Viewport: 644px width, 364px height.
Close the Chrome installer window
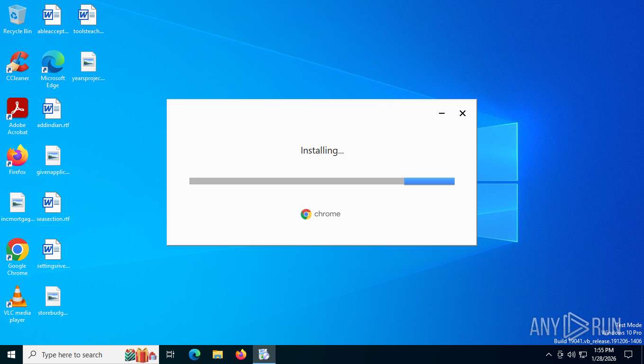click(x=463, y=113)
